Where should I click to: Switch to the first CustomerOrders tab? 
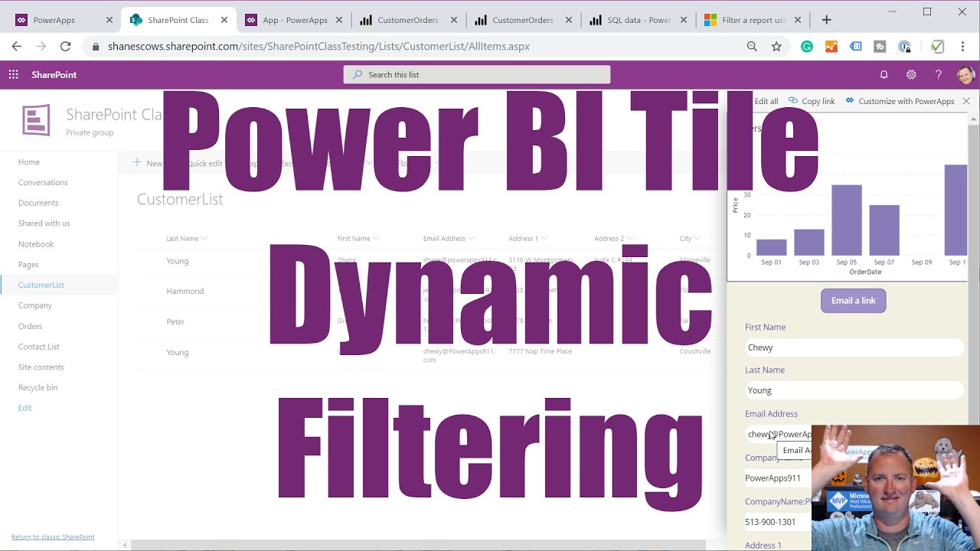pyautogui.click(x=407, y=20)
